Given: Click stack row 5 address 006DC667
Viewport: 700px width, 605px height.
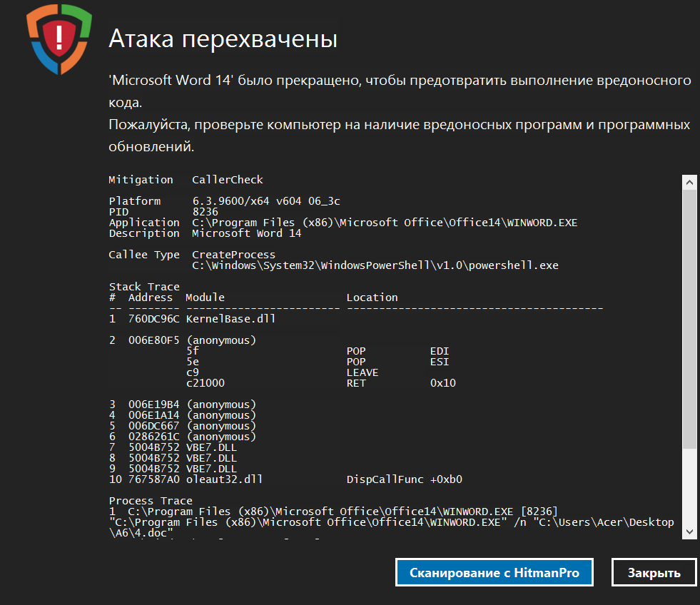Looking at the screenshot, I should coord(153,427).
